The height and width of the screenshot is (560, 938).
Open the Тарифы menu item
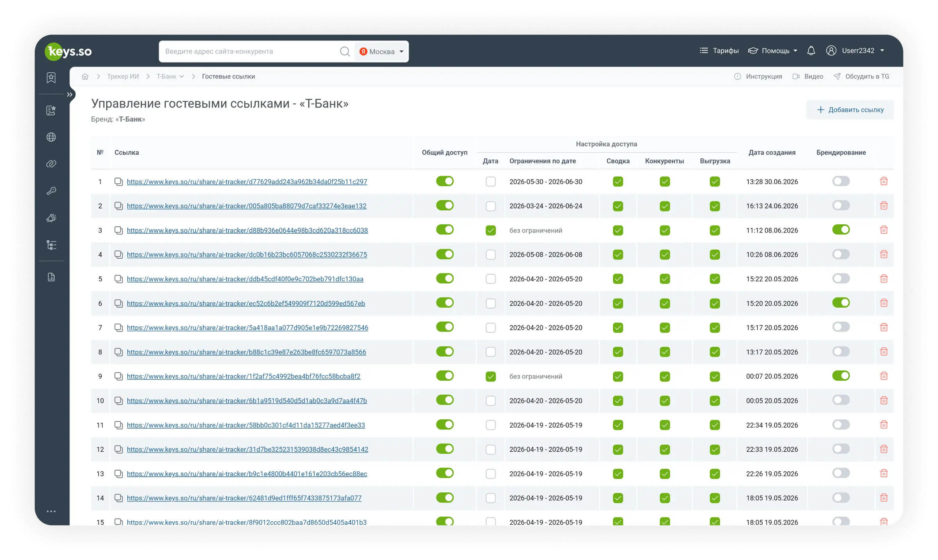719,51
